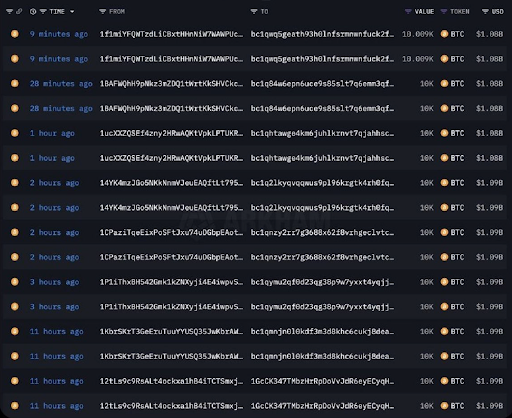Click the transaction link icon in header
This screenshot has width=512, height=418.
coord(19,12)
